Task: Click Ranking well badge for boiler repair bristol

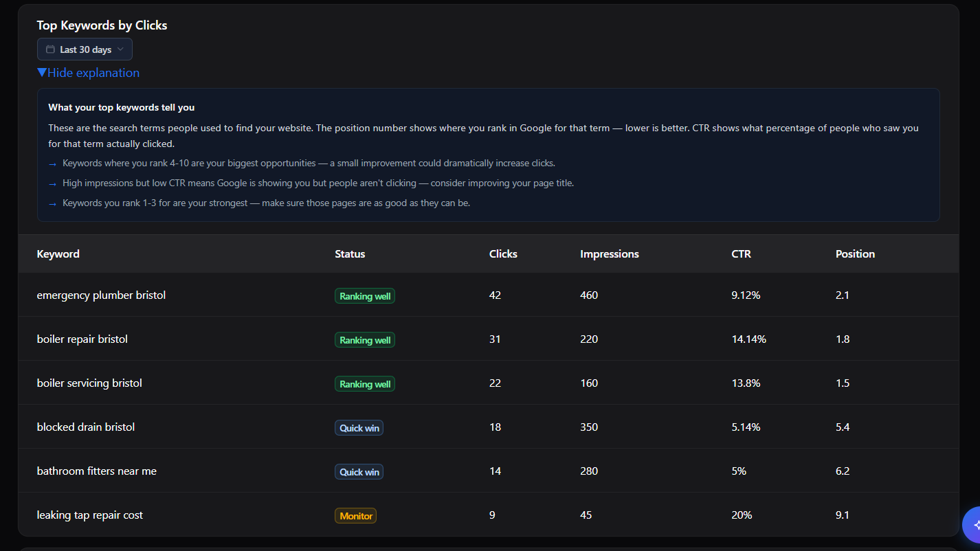Action: coord(365,340)
